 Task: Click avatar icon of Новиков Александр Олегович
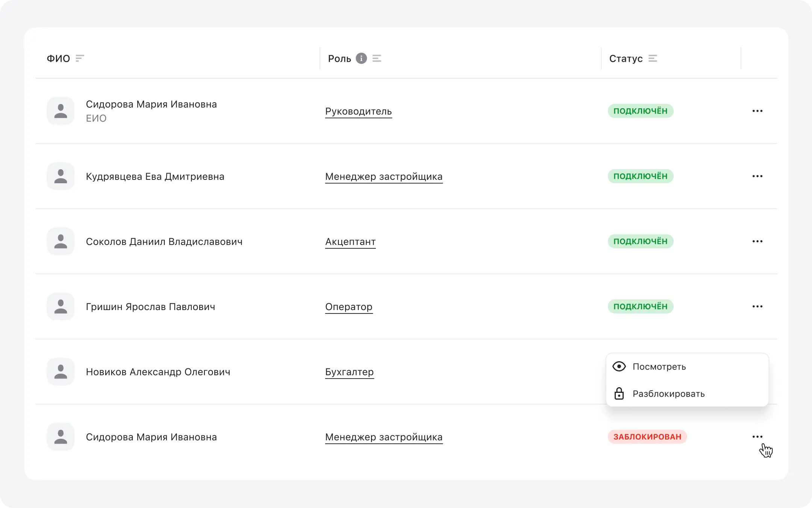click(61, 372)
